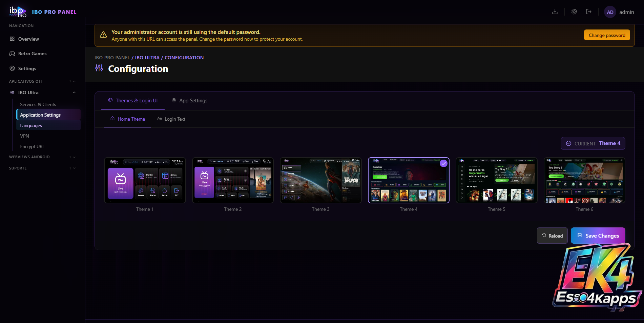644x323 pixels.
Task: Switch to the App Settings tab
Action: (x=189, y=101)
